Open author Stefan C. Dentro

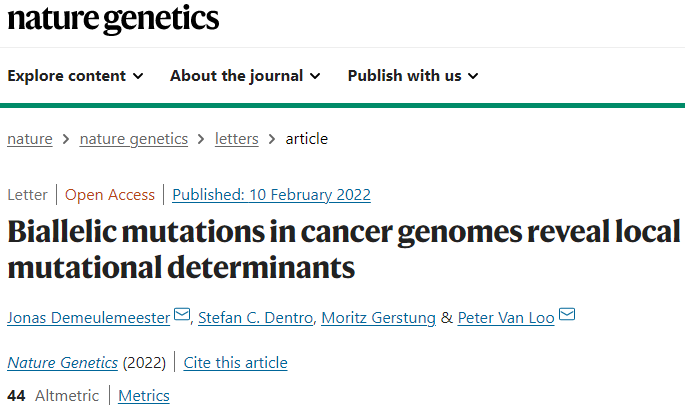(256, 318)
